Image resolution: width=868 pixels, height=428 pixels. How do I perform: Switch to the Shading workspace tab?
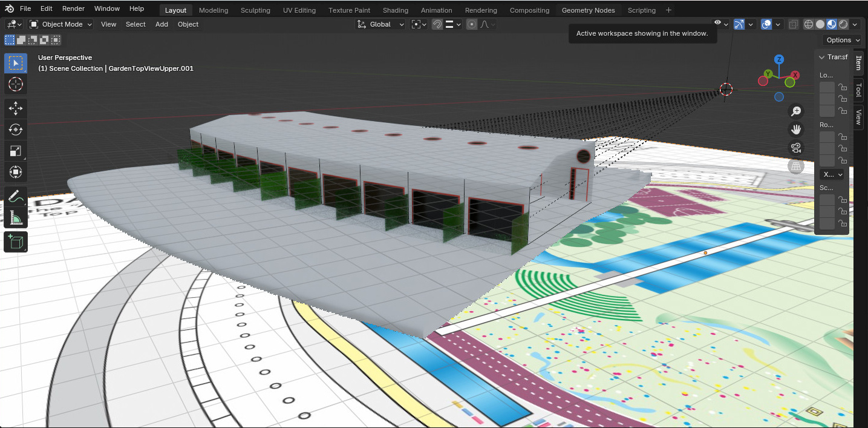tap(395, 10)
